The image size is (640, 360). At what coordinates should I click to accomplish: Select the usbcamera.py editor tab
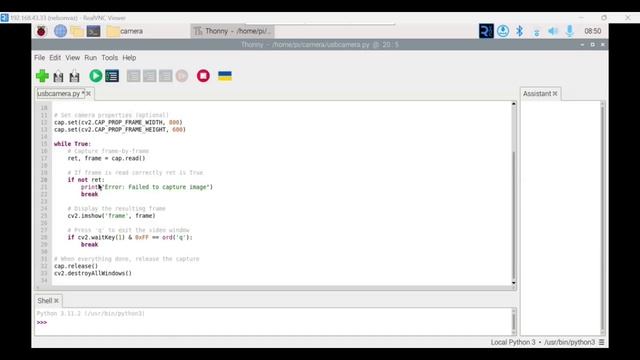(60, 93)
